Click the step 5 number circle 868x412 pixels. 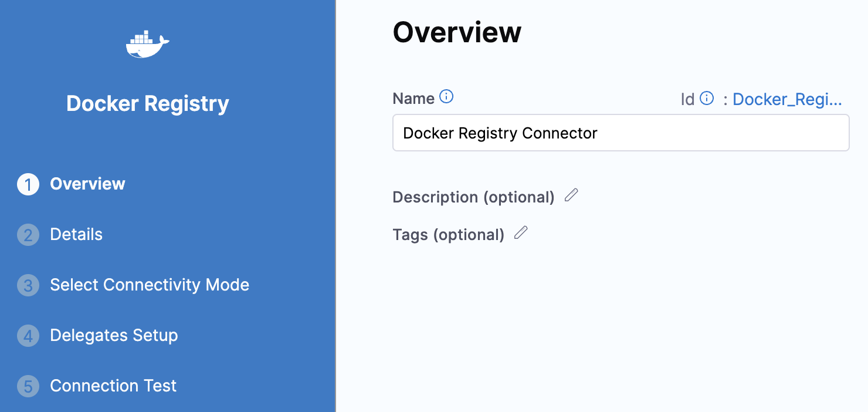(x=28, y=386)
